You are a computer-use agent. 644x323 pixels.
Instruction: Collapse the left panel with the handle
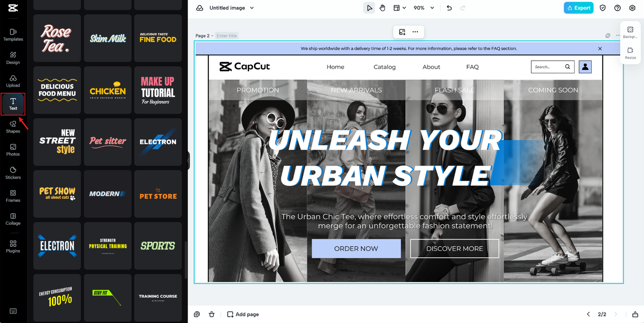(x=188, y=160)
